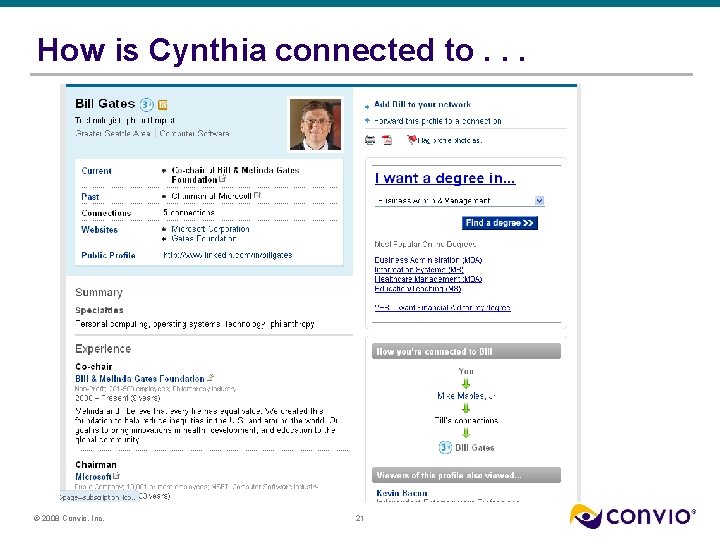
Task: Click the Convio logo in the slide footer
Action: (632, 516)
